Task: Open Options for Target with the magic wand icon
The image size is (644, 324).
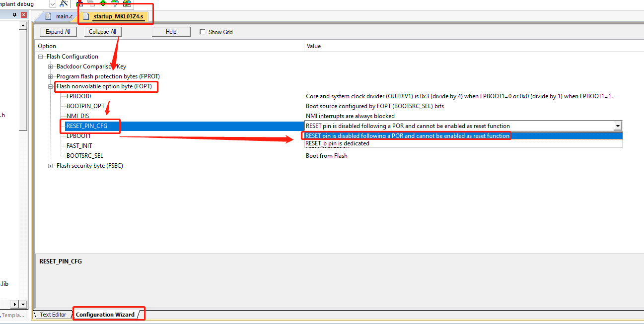Action: click(x=63, y=3)
